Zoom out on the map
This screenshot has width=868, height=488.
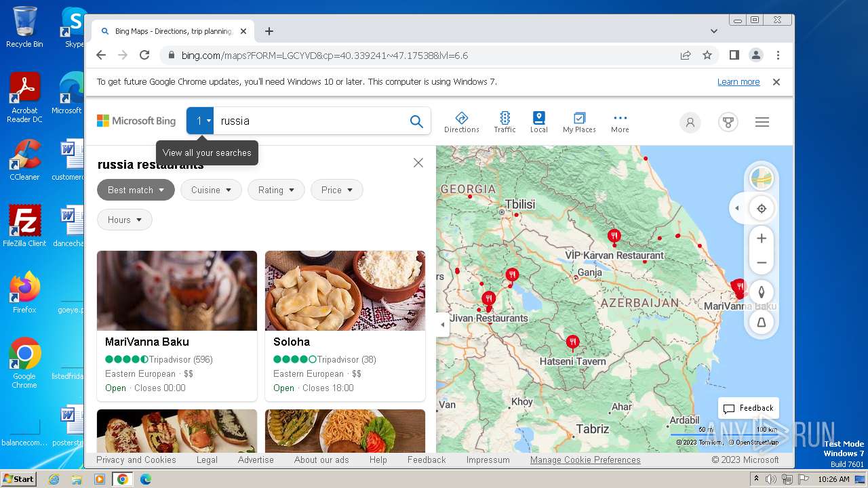(762, 263)
